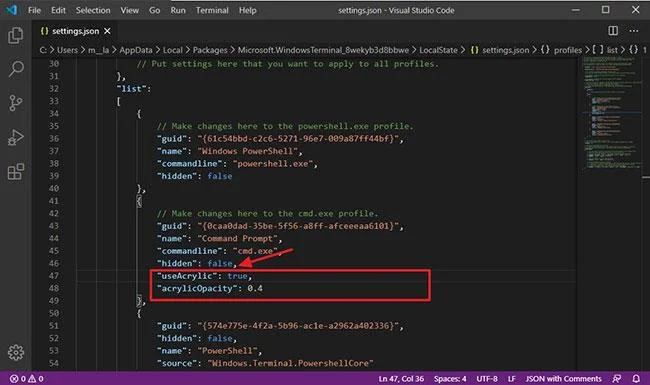This screenshot has height=385, width=650.
Task: Click "PowerShell" name value on line 53
Action: tap(227, 351)
